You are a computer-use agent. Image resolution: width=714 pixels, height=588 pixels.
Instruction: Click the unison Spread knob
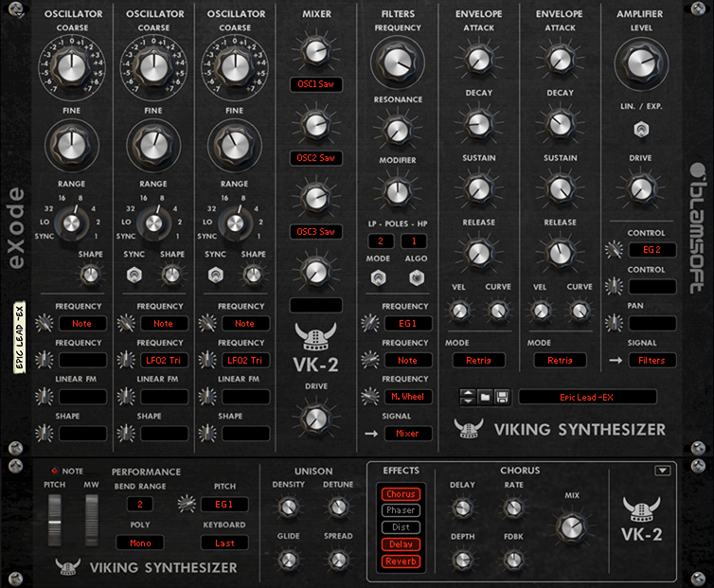(338, 560)
